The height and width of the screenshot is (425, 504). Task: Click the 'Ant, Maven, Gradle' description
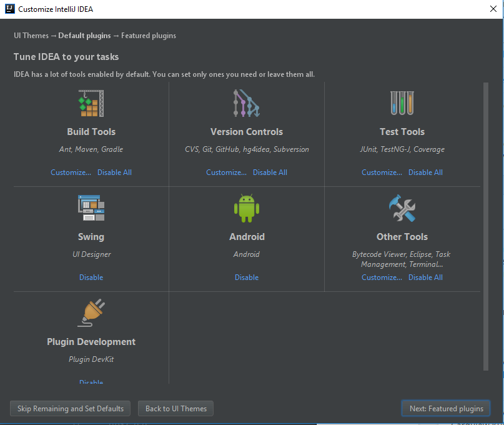(91, 149)
